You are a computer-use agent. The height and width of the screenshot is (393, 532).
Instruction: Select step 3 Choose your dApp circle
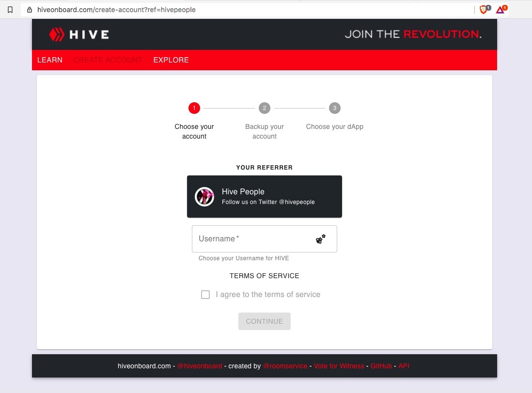(334, 108)
